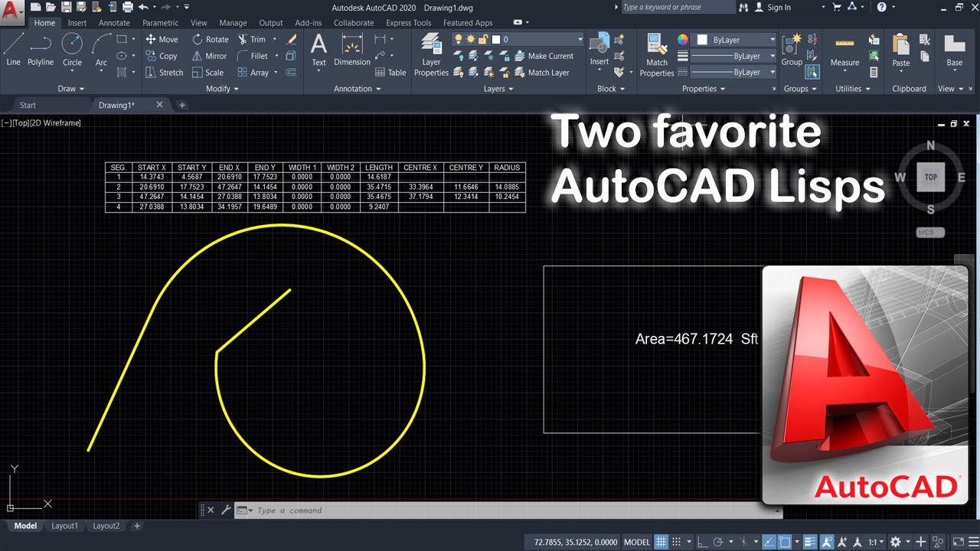The image size is (980, 551).
Task: Toggle object snap tracking
Action: 769,542
